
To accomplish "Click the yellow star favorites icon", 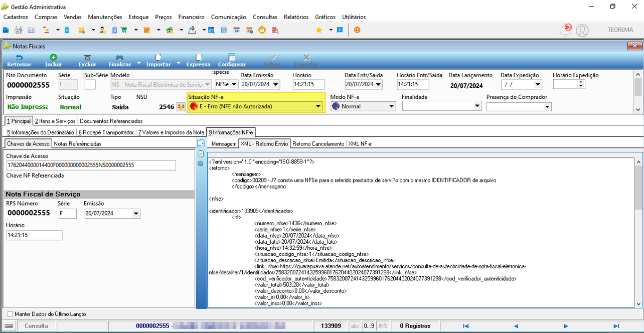I will [x=319, y=30].
